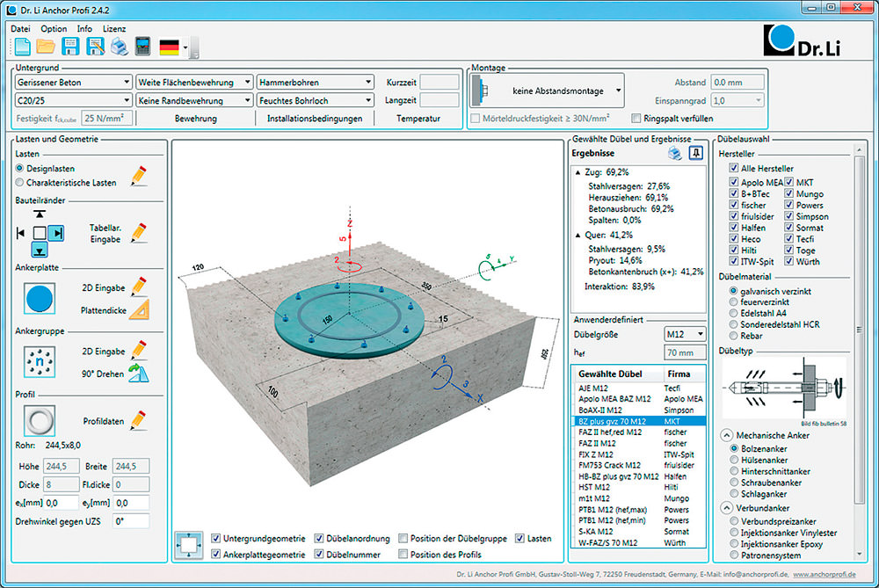Uncheck the Alle Hersteller checkbox
879x588 pixels.
click(x=733, y=168)
